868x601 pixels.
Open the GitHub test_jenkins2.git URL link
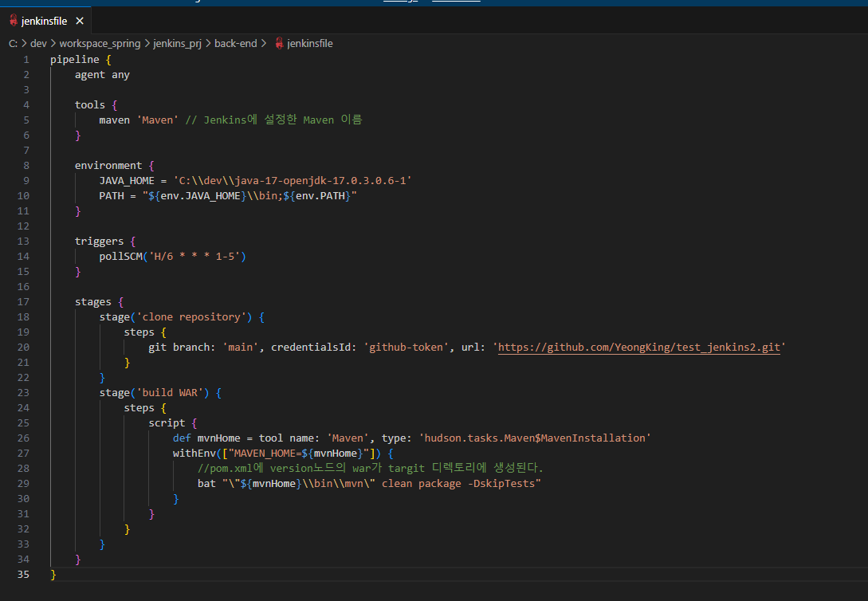coord(638,347)
